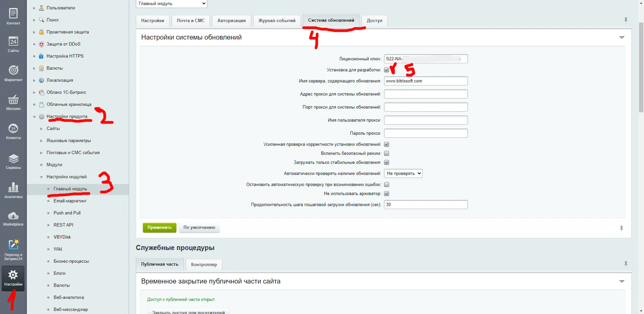
Task: Click the Защита от DDoS shield icon
Action: 42,44
